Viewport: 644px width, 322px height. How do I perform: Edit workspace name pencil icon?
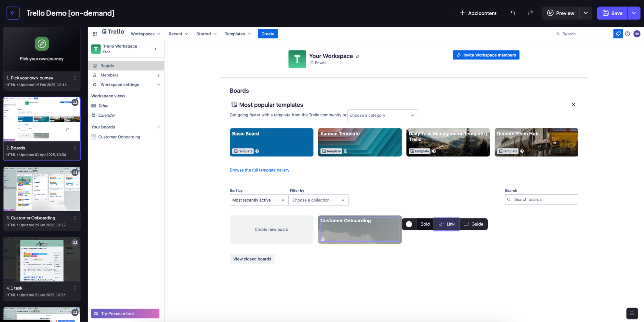[358, 56]
